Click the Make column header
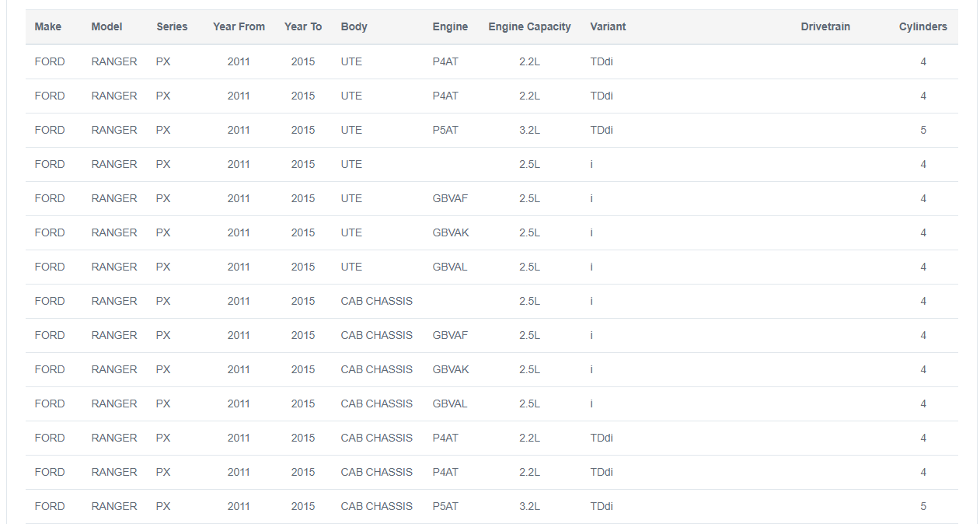The width and height of the screenshot is (980, 524). pos(48,26)
